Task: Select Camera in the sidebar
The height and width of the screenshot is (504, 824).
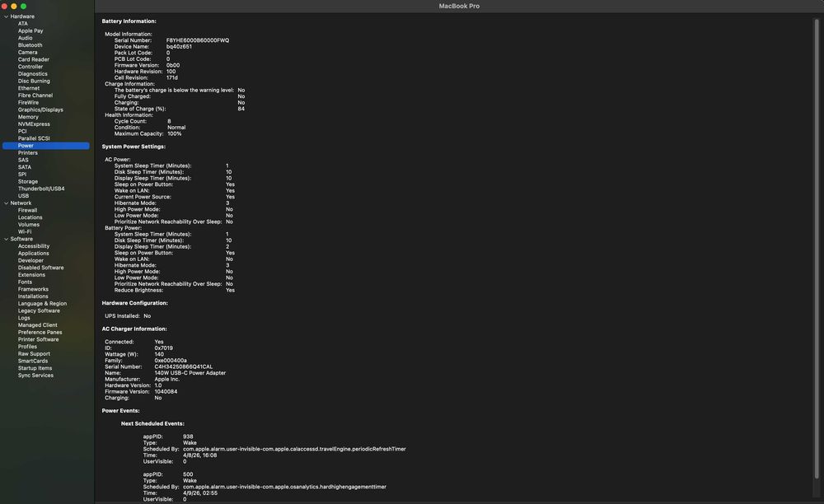Action: (x=27, y=53)
